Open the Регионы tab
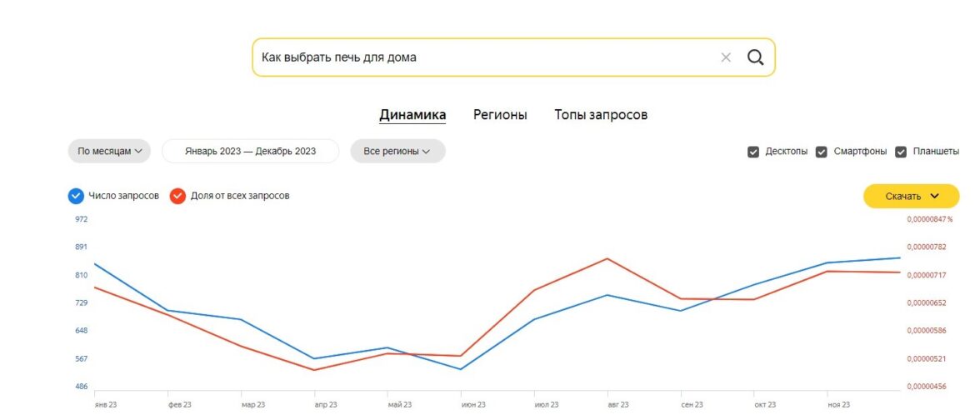Image resolution: width=980 pixels, height=420 pixels. [500, 115]
